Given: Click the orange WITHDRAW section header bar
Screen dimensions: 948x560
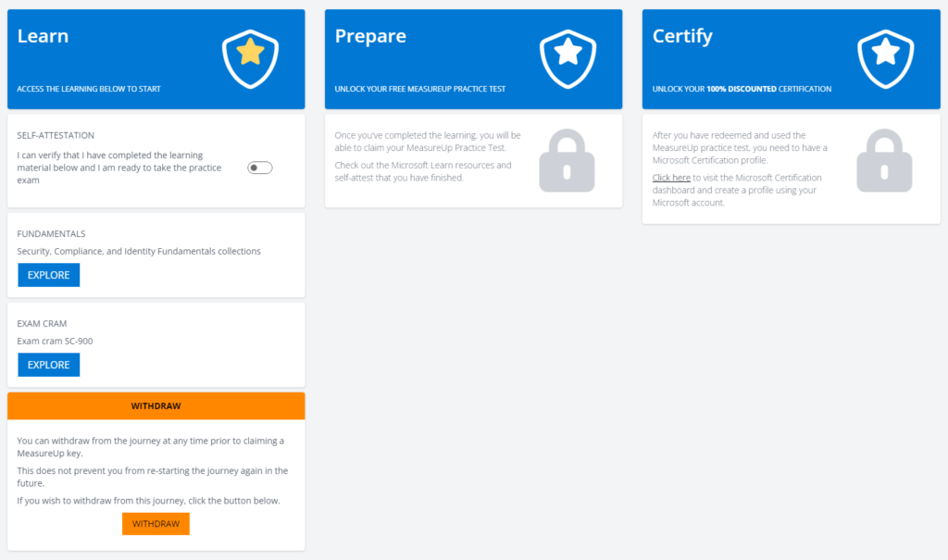Looking at the screenshot, I should tap(156, 405).
